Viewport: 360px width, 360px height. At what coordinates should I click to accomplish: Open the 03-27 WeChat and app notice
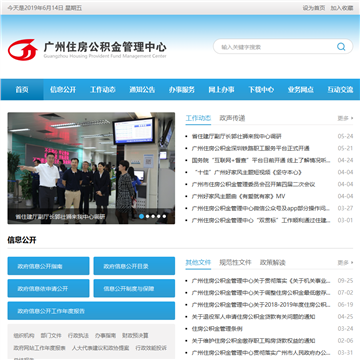click(x=261, y=208)
